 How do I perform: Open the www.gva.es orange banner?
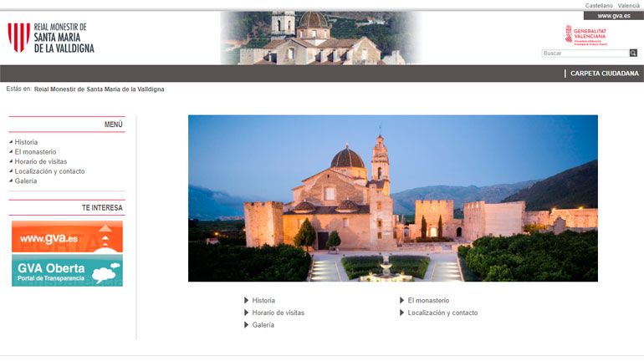pyautogui.click(x=67, y=236)
